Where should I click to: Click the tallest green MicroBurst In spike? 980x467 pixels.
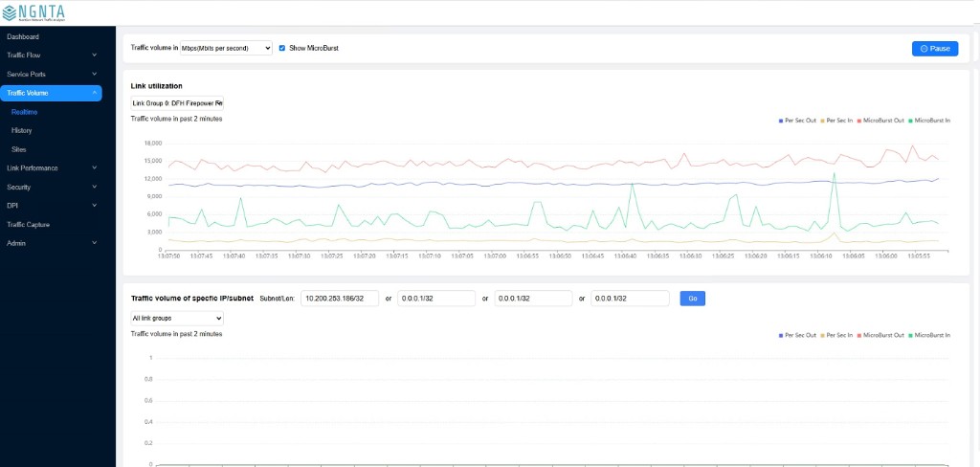pyautogui.click(x=834, y=174)
